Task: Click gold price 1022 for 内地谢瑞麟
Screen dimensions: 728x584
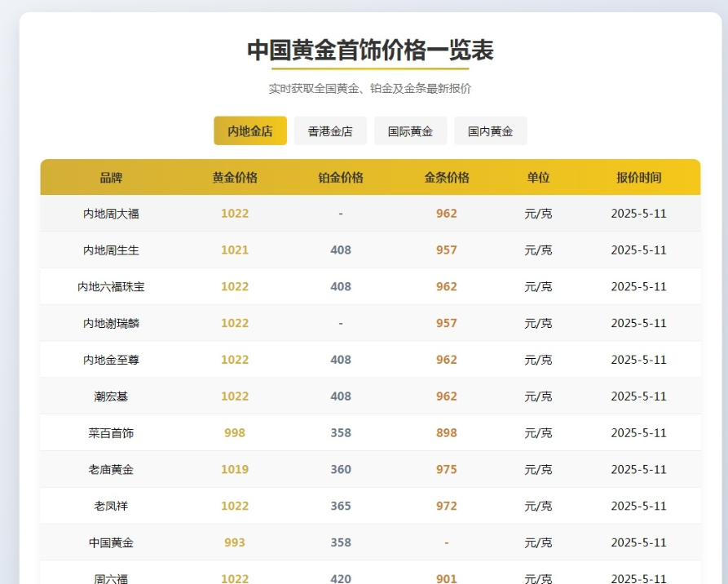Action: (x=235, y=323)
